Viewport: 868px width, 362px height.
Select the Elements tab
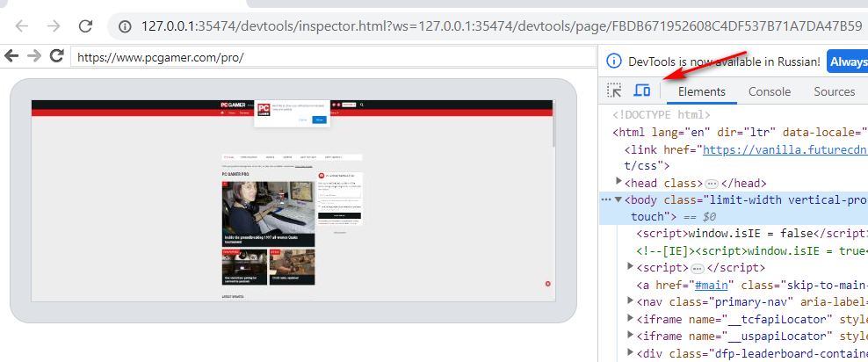[x=701, y=91]
